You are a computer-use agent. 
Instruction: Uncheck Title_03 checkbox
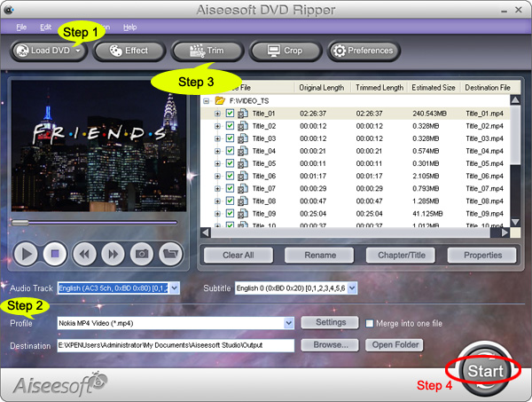coord(230,138)
